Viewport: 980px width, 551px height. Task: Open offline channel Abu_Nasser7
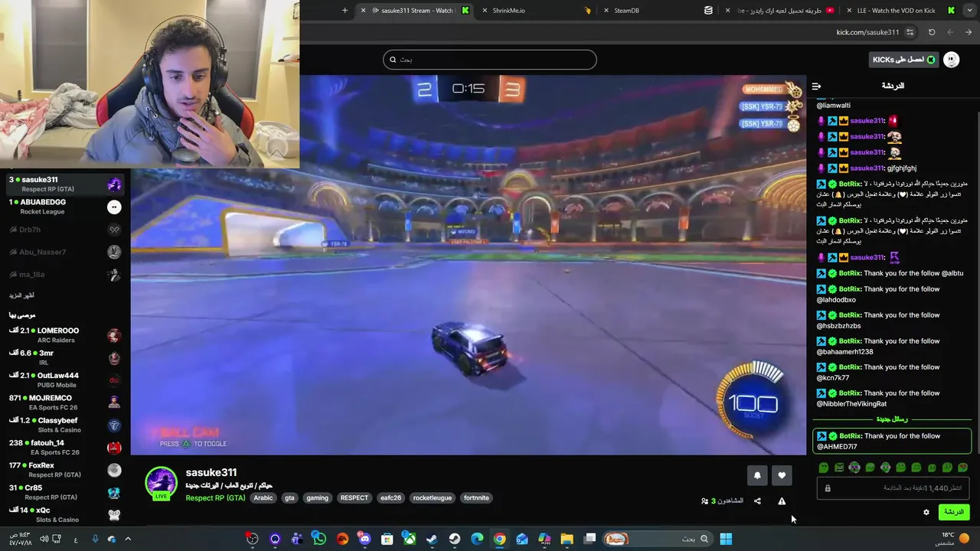65,252
